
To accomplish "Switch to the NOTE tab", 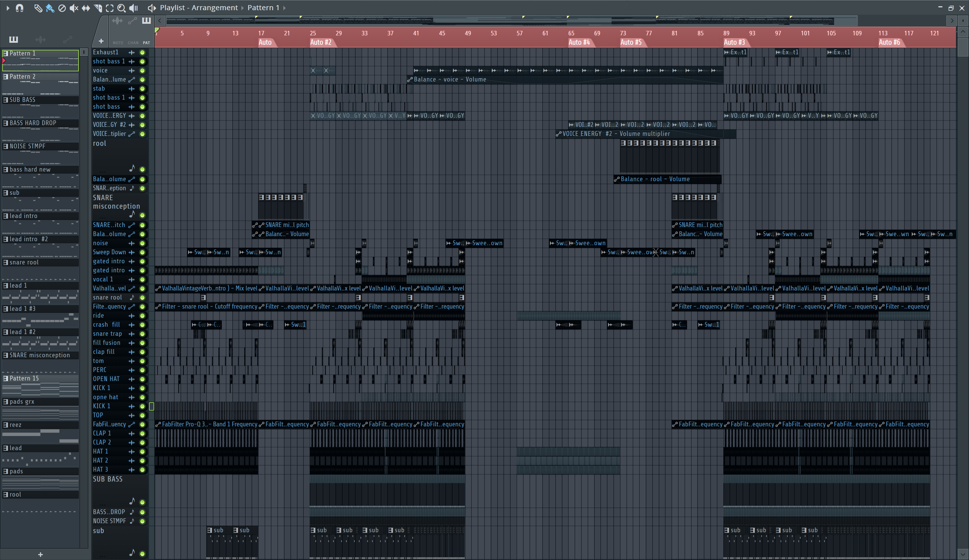I will (x=118, y=43).
